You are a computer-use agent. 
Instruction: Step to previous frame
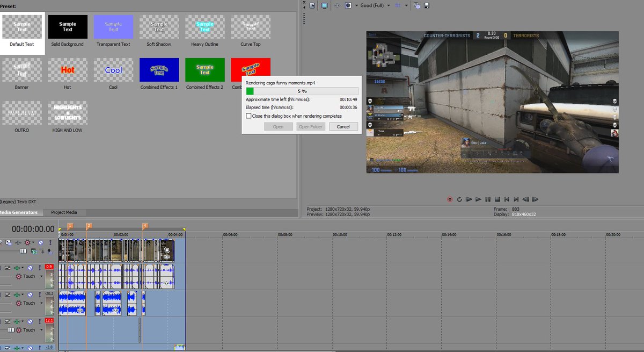click(525, 199)
